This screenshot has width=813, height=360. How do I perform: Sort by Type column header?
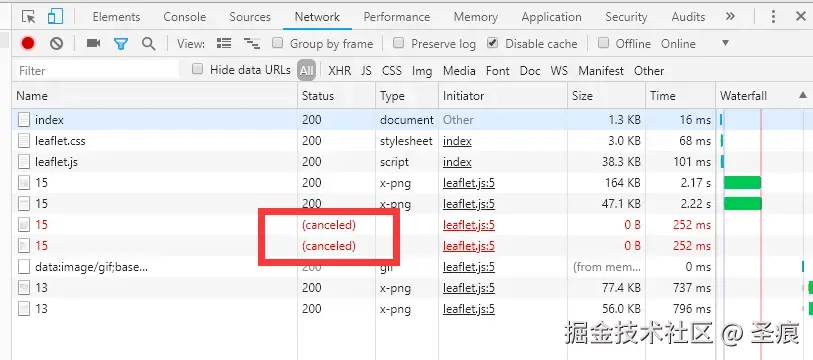(407, 95)
